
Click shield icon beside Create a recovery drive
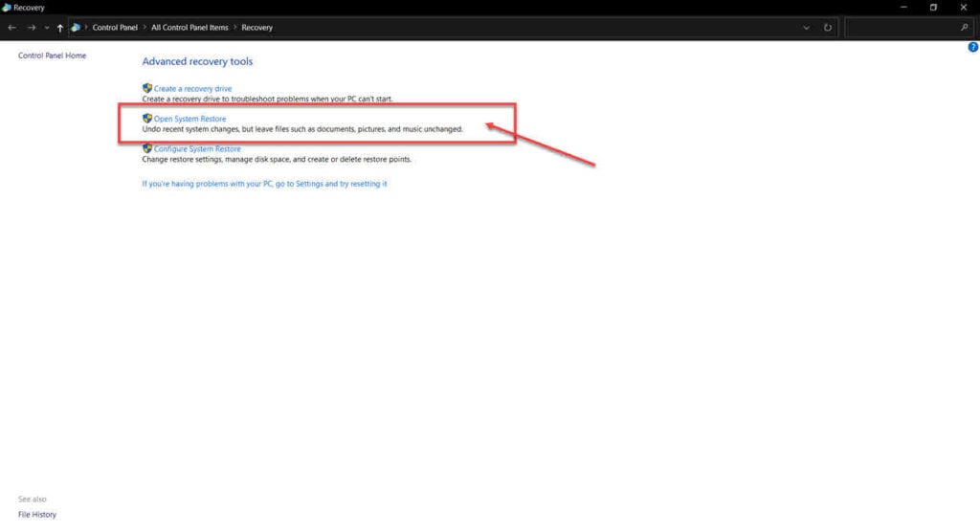click(146, 88)
